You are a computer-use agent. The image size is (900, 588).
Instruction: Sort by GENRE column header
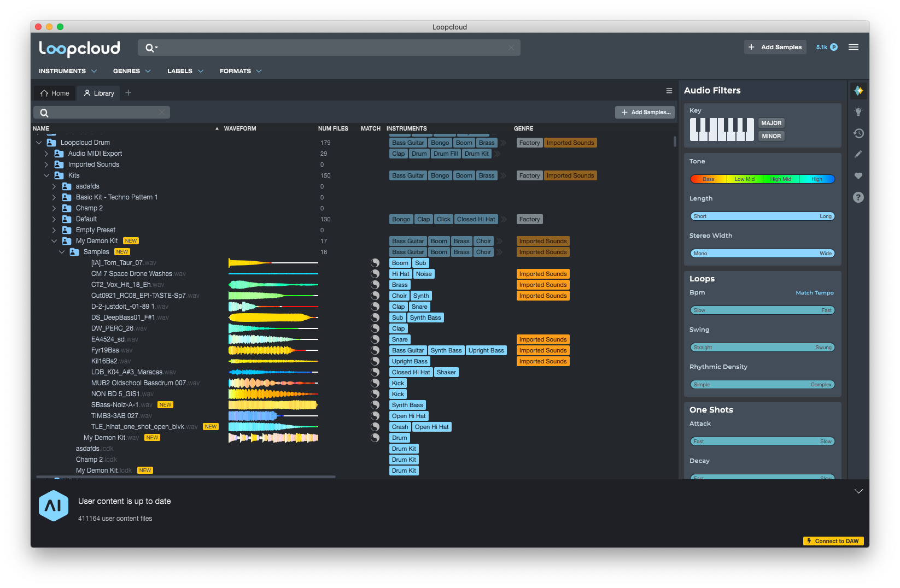point(524,128)
